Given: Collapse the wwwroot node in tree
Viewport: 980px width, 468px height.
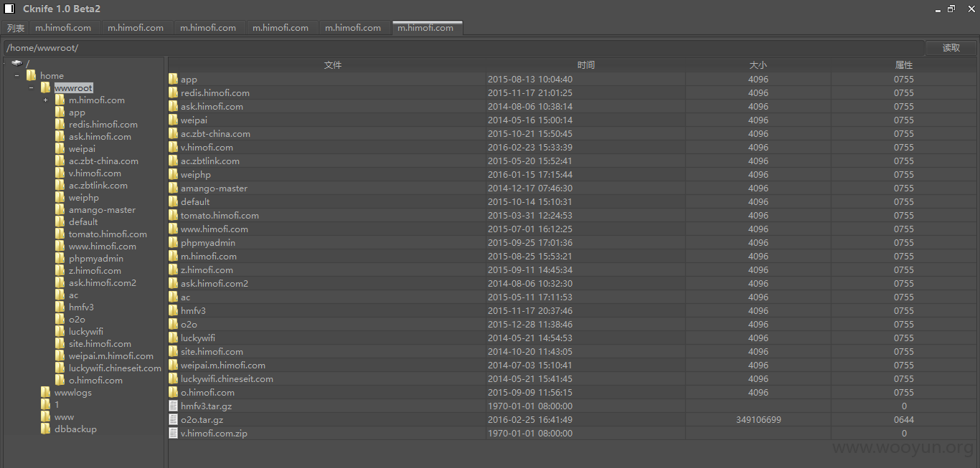Looking at the screenshot, I should click(31, 87).
